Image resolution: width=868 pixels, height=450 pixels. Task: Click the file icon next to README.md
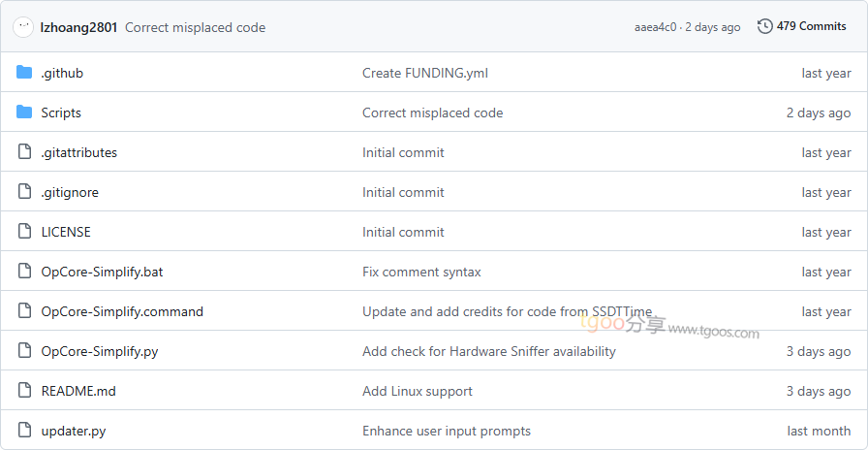click(x=24, y=391)
